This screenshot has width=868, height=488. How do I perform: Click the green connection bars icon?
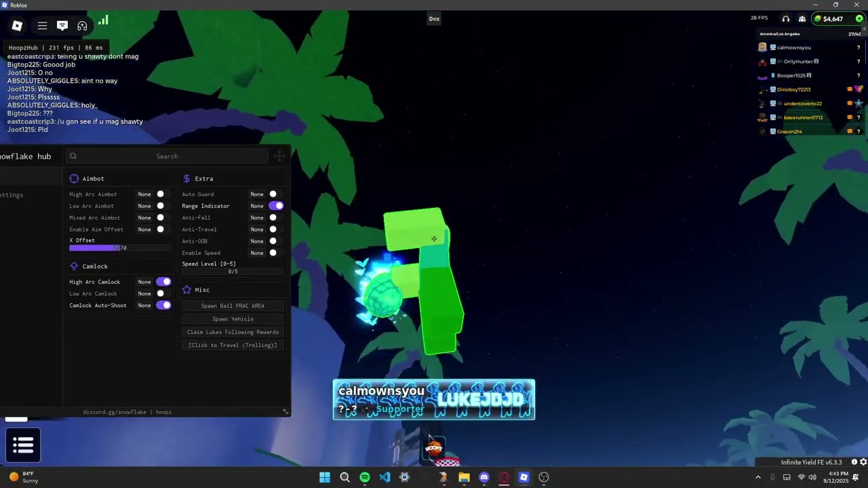[x=103, y=20]
